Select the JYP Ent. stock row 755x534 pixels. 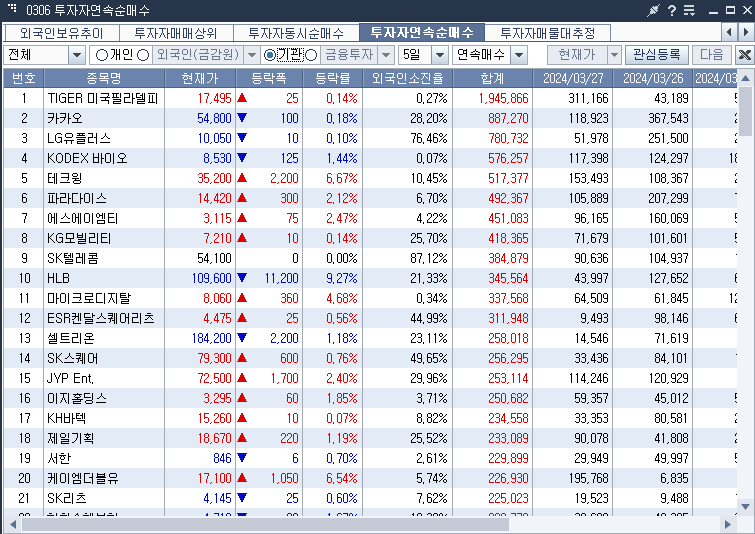[370, 378]
